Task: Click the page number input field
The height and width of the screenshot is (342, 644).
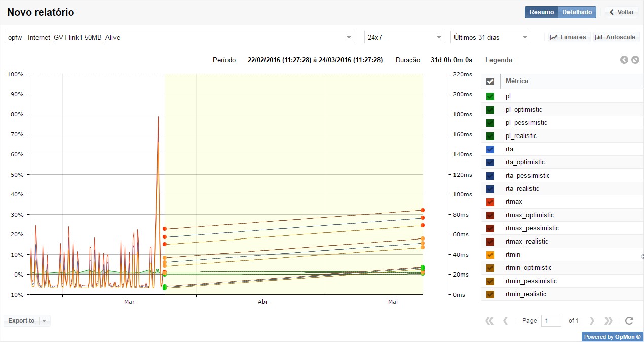Action: pos(551,321)
